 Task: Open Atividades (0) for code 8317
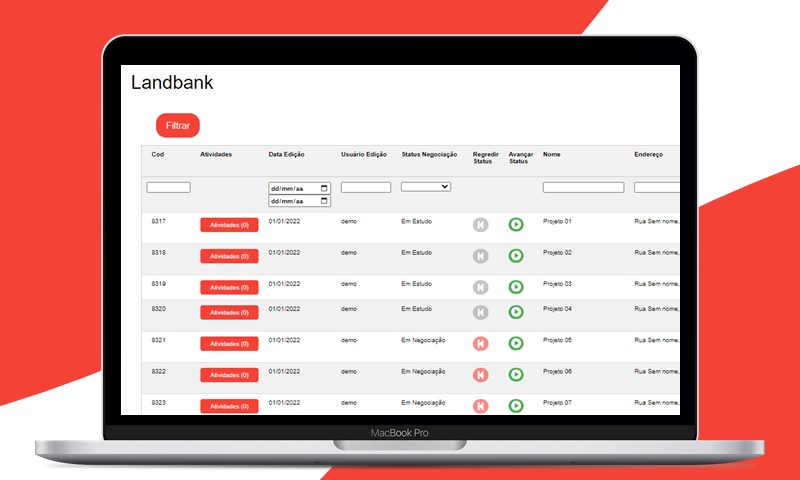[229, 225]
